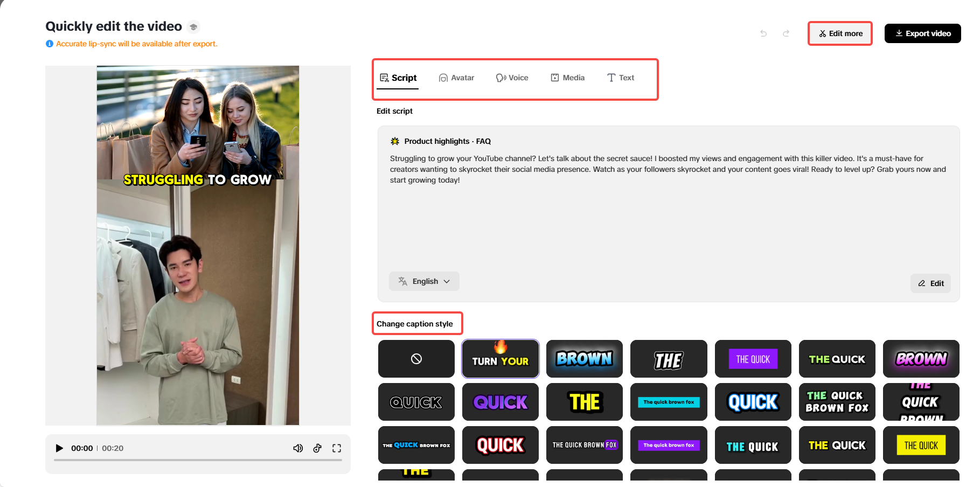Enter fullscreen video preview
Screen dimensions: 980x487
337,448
